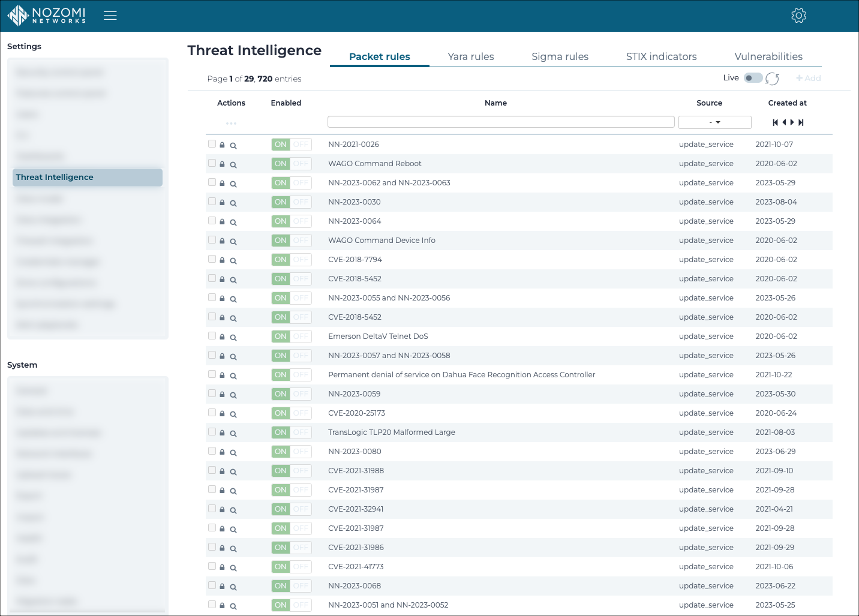Toggle ON/OFF switch for NN-2023-0030
Screen dimensions: 859x616
(x=292, y=202)
